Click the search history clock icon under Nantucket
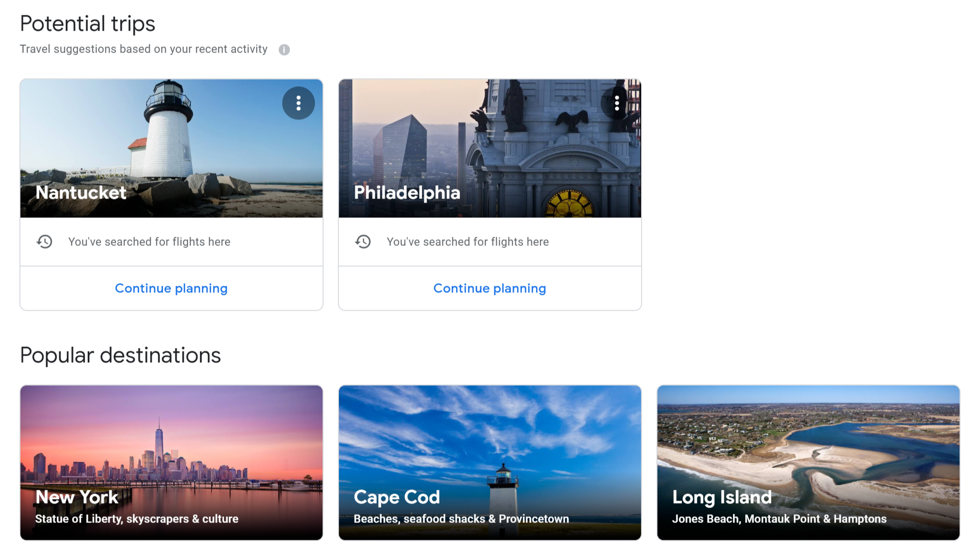The height and width of the screenshot is (551, 980). coord(45,241)
